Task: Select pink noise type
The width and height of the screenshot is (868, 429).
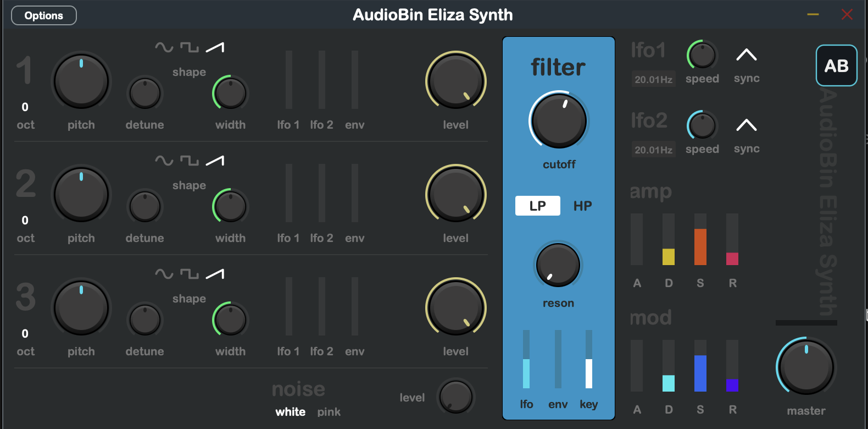Action: 329,412
